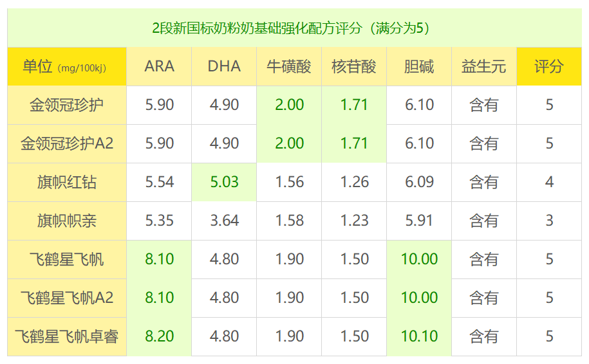Select the 胆碱 column header

point(419,66)
